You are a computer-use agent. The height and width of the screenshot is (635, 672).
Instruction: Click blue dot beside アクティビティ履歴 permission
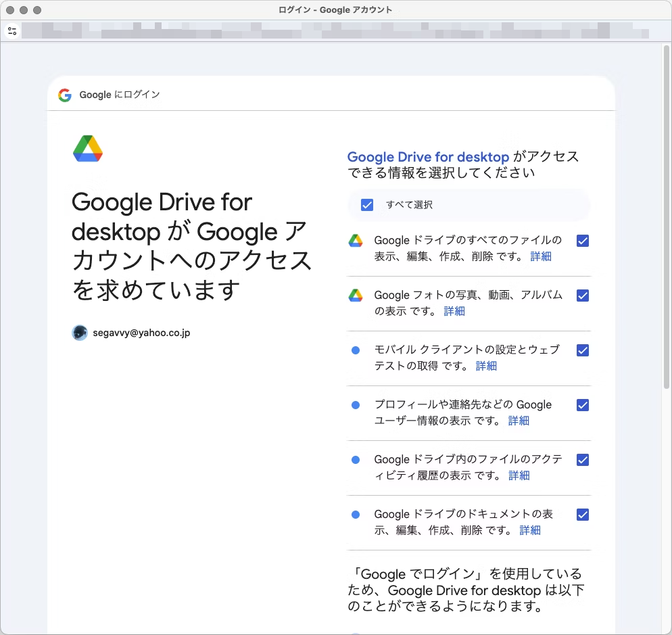(x=356, y=460)
